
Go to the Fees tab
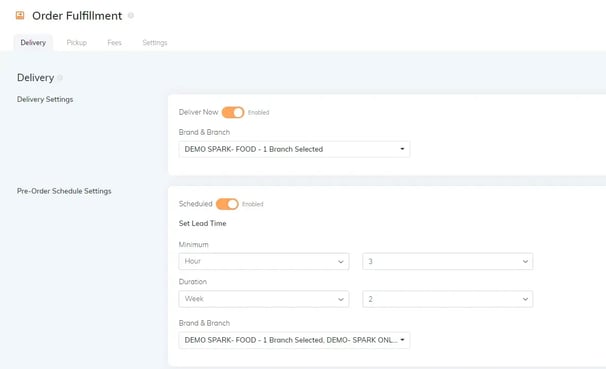(x=114, y=43)
